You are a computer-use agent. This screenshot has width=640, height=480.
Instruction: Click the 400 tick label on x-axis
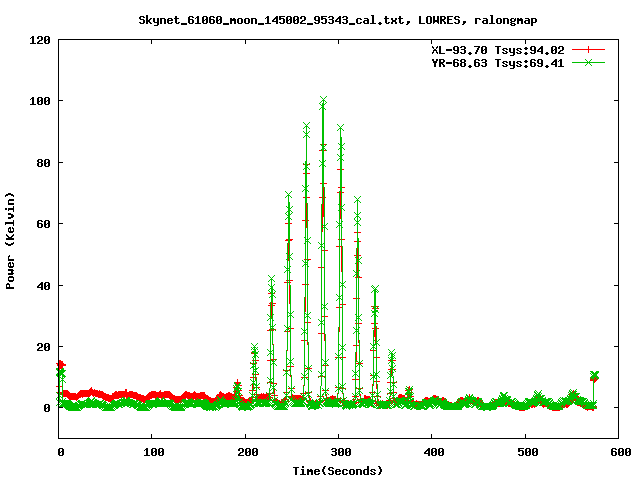[x=431, y=453]
